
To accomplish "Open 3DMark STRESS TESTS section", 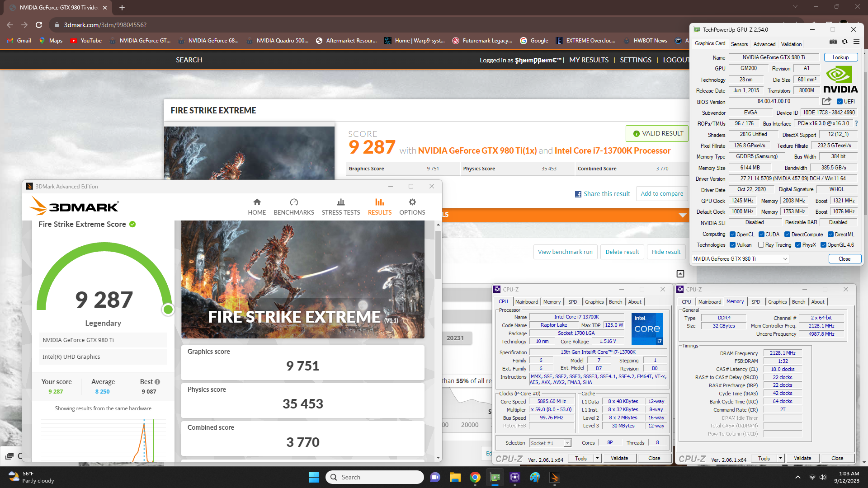I will [341, 206].
